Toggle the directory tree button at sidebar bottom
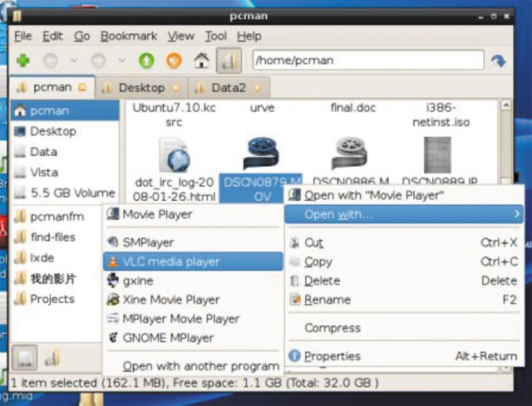Screen dimensions: 532x406 pos(52,358)
